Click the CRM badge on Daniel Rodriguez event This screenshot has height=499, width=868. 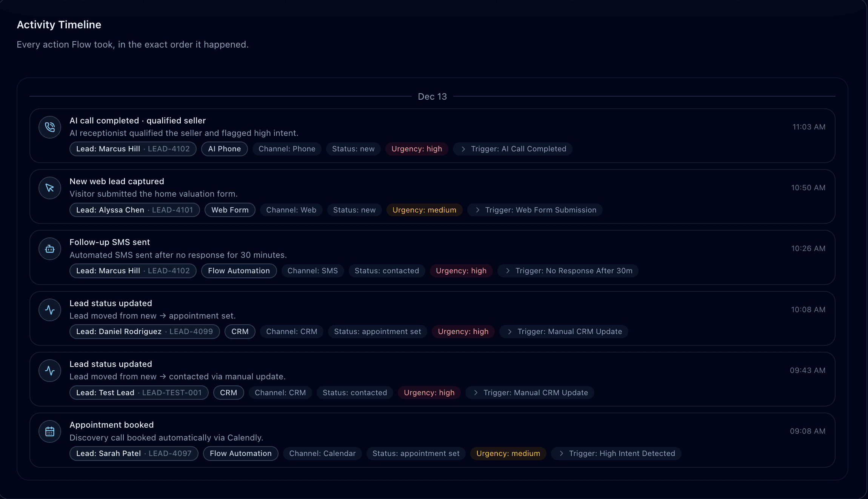tap(240, 331)
